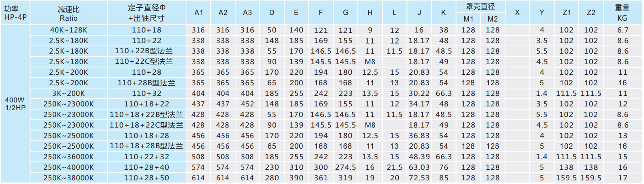This screenshot has height=184, width=644.
Task: Click the 72.53 value in column J
Action: (419, 178)
